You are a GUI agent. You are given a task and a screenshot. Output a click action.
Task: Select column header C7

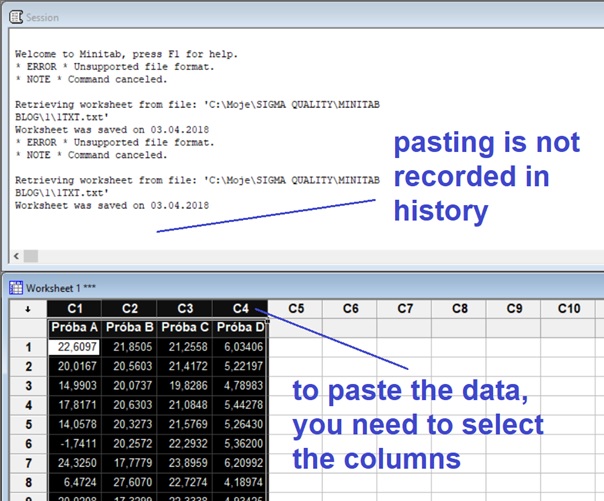[405, 309]
